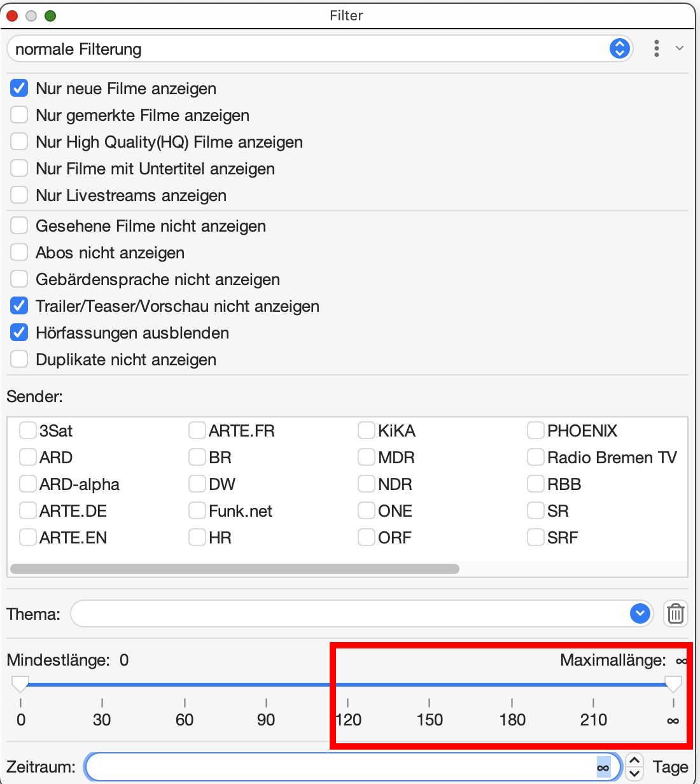Click the Mindestlänge slider handle
Image resolution: width=700 pixels, height=784 pixels.
click(x=20, y=684)
